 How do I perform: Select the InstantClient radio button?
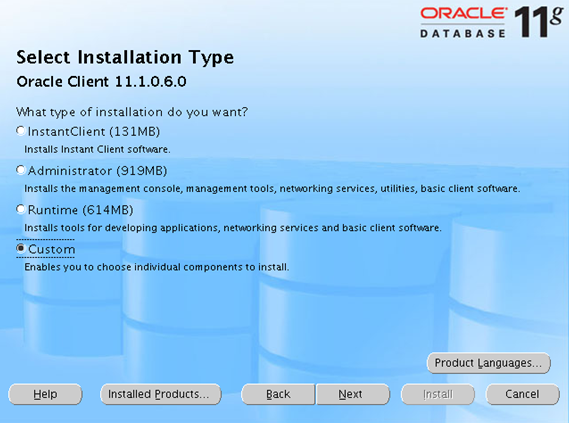tap(21, 131)
